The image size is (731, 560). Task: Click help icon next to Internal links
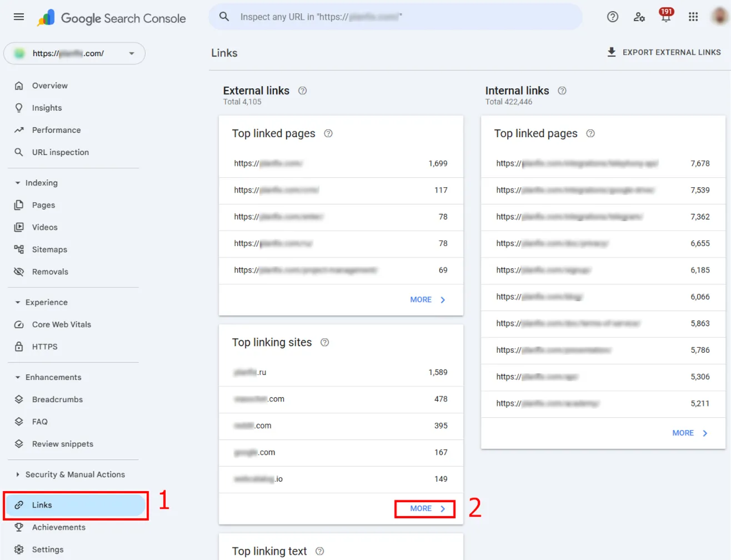click(x=562, y=91)
